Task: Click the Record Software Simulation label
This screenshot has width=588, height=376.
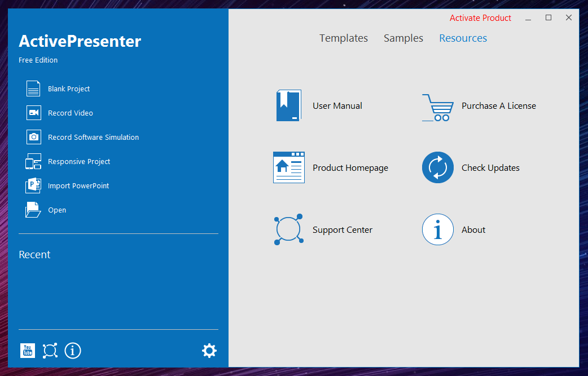Action: pyautogui.click(x=93, y=137)
